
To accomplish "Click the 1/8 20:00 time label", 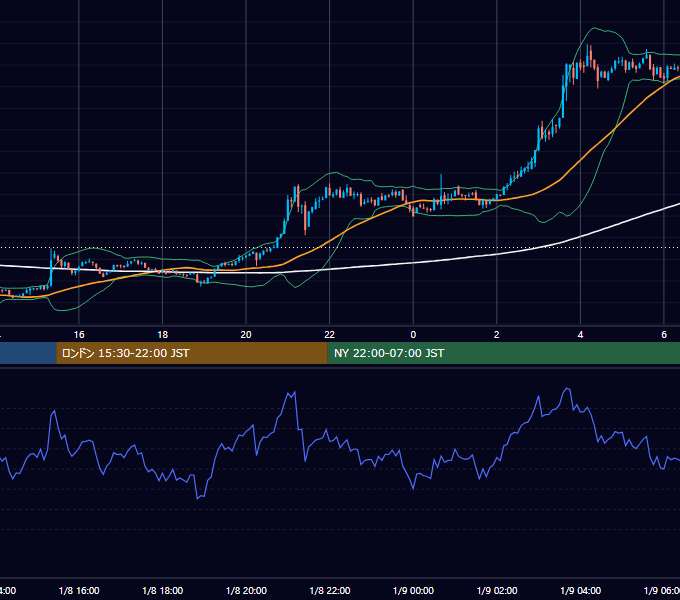I will [246, 590].
